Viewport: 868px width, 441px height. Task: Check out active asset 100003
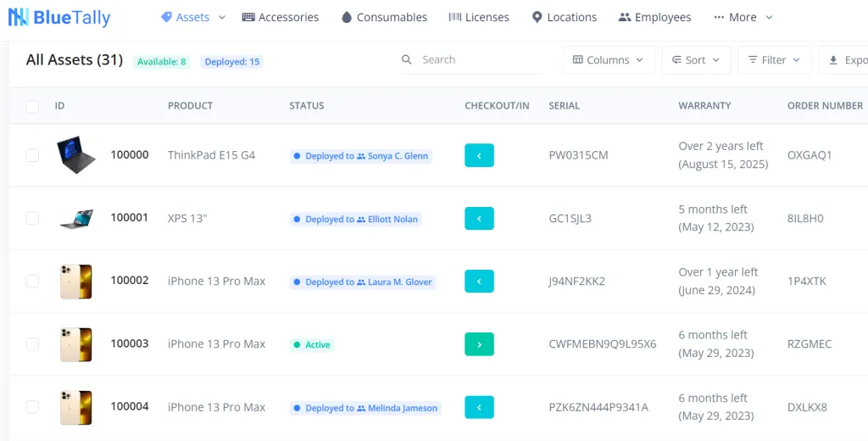[479, 344]
